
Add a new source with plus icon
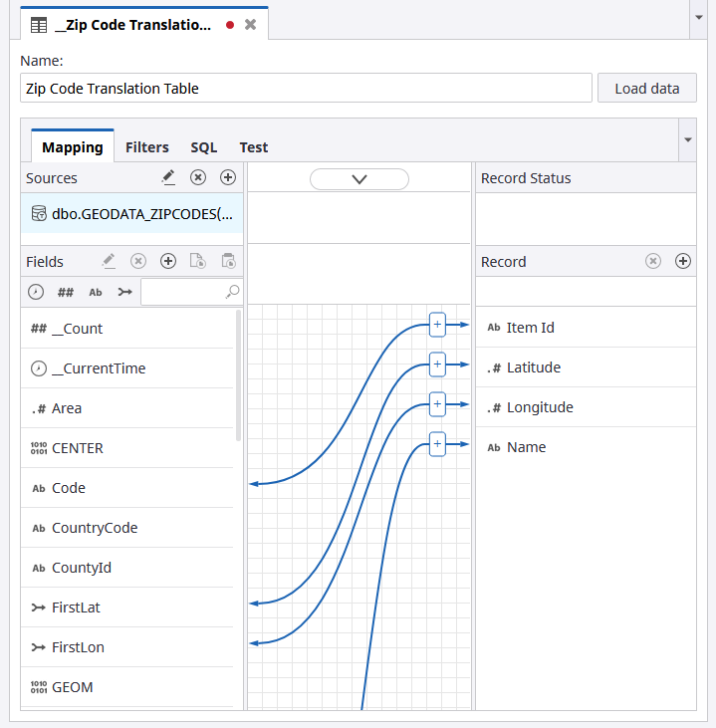click(228, 177)
